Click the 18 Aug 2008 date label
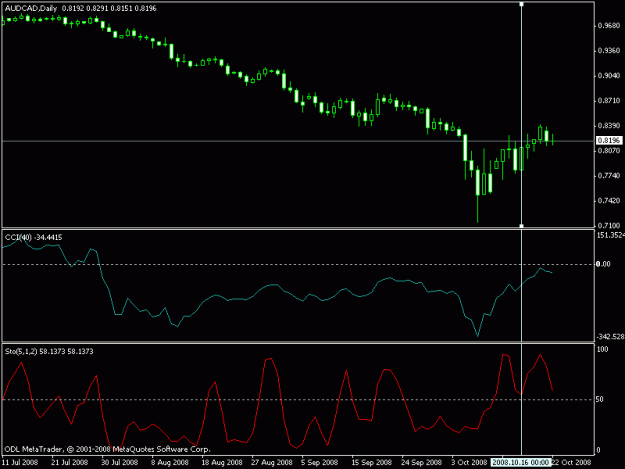Screen dimensions: 625x469 pos(222,462)
